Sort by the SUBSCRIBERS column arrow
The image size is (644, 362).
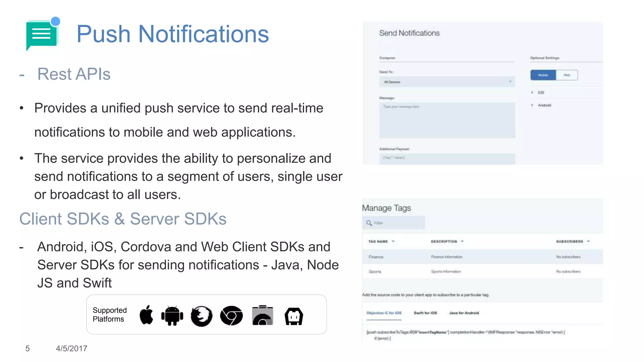(x=588, y=241)
